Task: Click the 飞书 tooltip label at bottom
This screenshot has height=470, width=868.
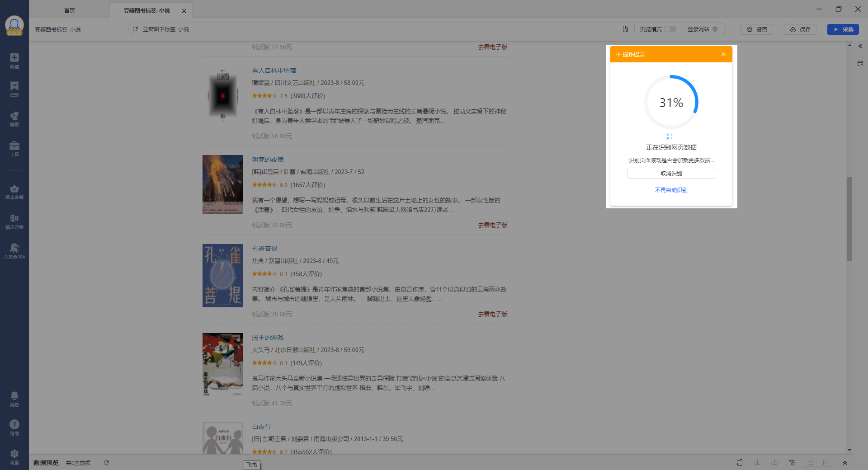Action: click(252, 465)
